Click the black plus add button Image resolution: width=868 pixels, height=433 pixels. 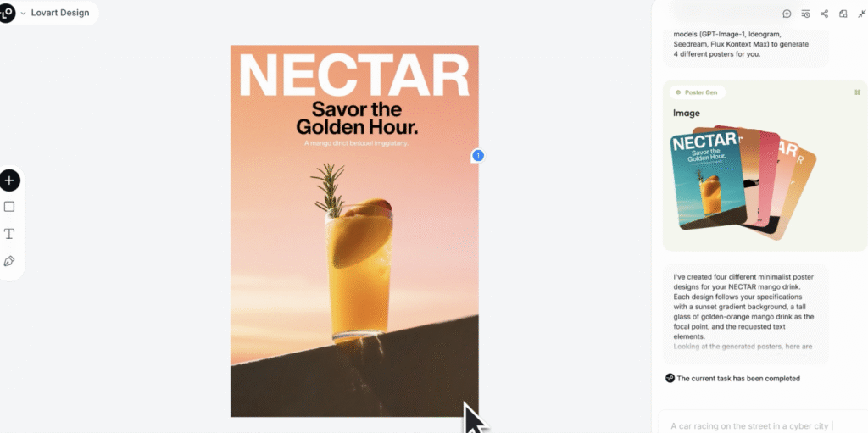click(x=9, y=180)
